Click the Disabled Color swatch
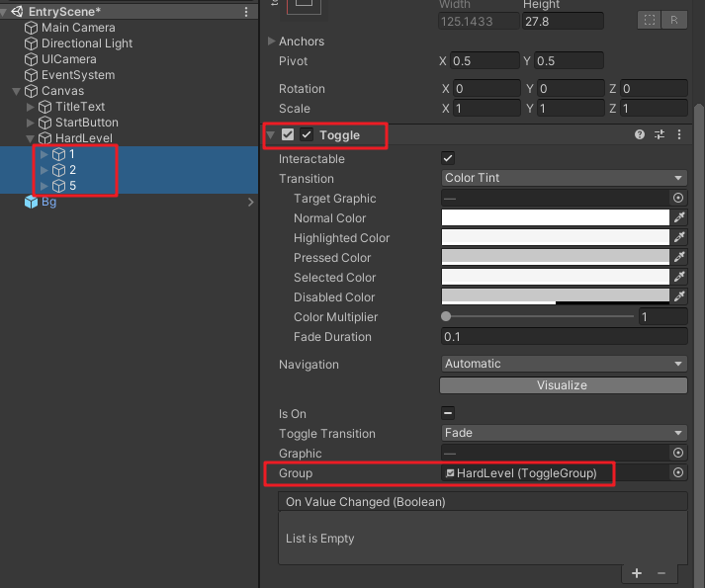Viewport: 705px width, 588px height. tap(556, 296)
